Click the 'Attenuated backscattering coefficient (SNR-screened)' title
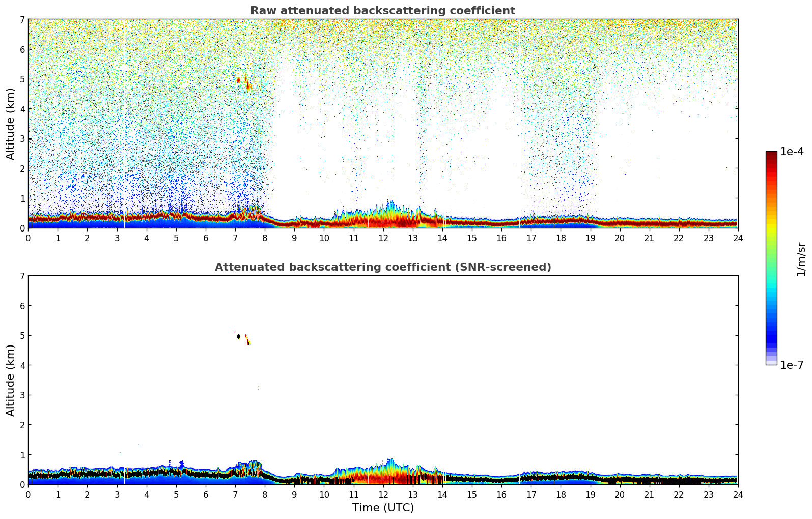This screenshot has height=519, width=812. tap(382, 267)
